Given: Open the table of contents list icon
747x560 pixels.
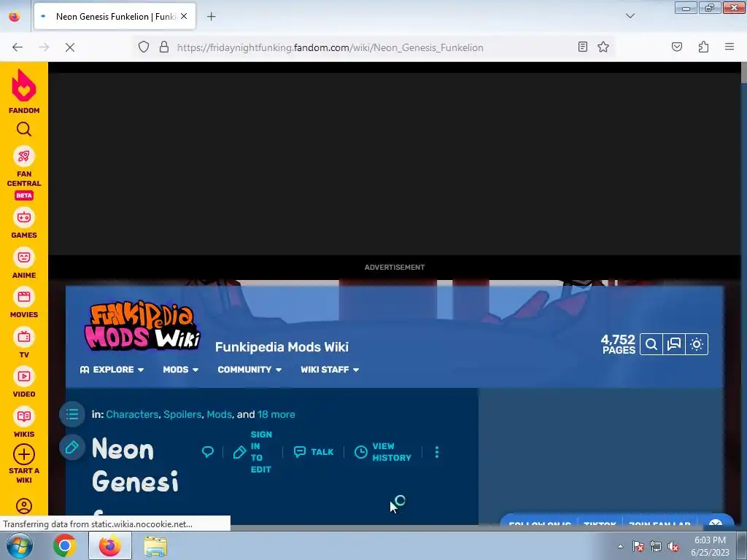Looking at the screenshot, I should tap(72, 414).
